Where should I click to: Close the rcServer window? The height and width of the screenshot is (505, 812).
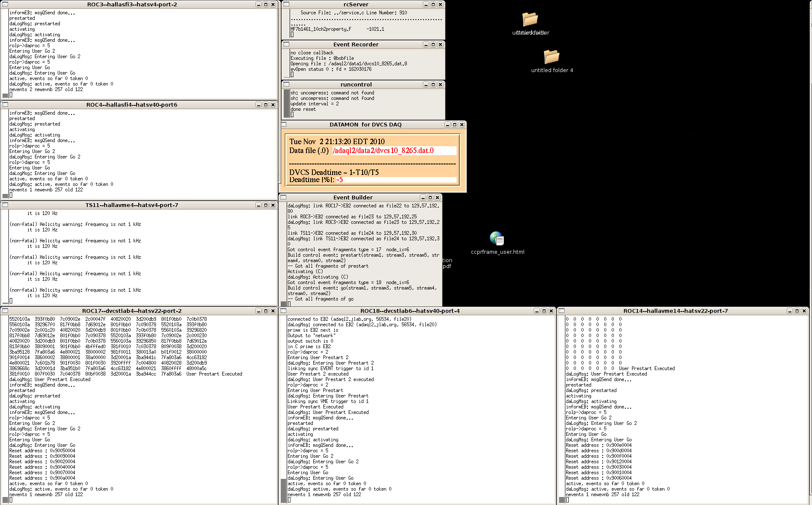440,4
